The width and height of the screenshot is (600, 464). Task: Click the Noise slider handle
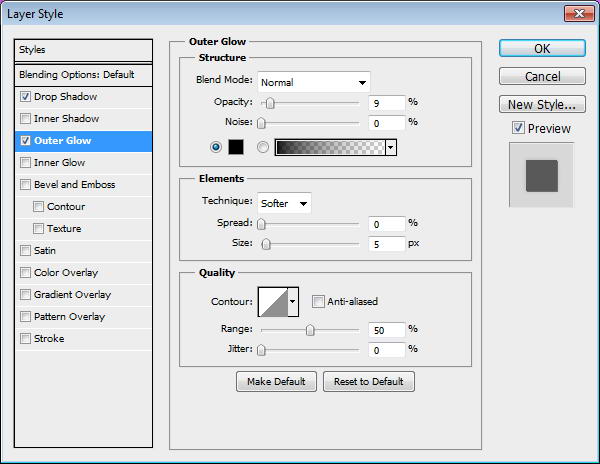tap(261, 123)
